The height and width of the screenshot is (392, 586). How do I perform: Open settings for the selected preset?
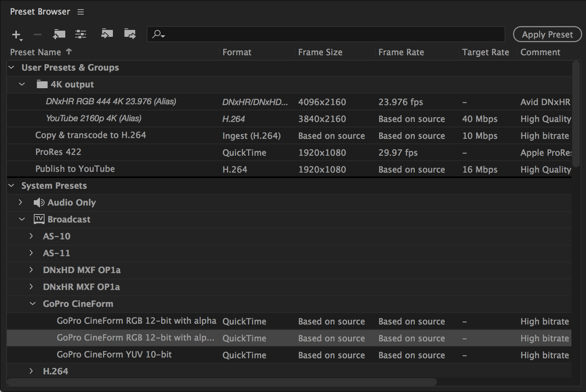tap(81, 34)
